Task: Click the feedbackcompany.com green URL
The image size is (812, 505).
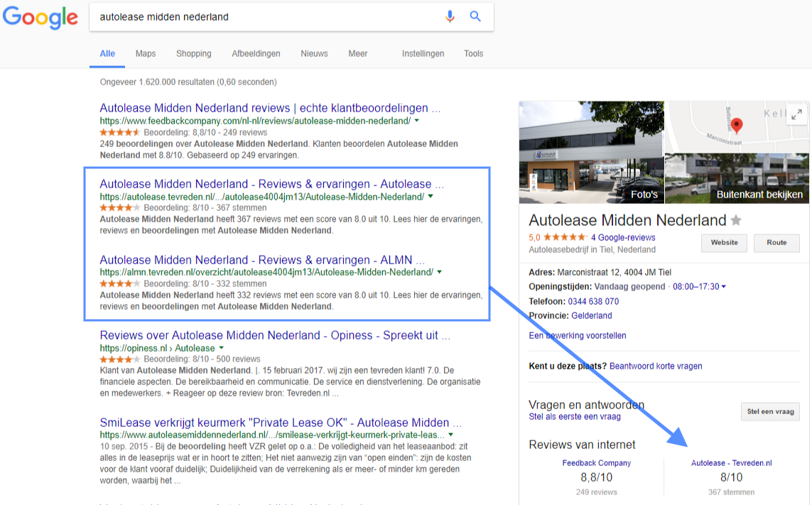Action: (255, 121)
